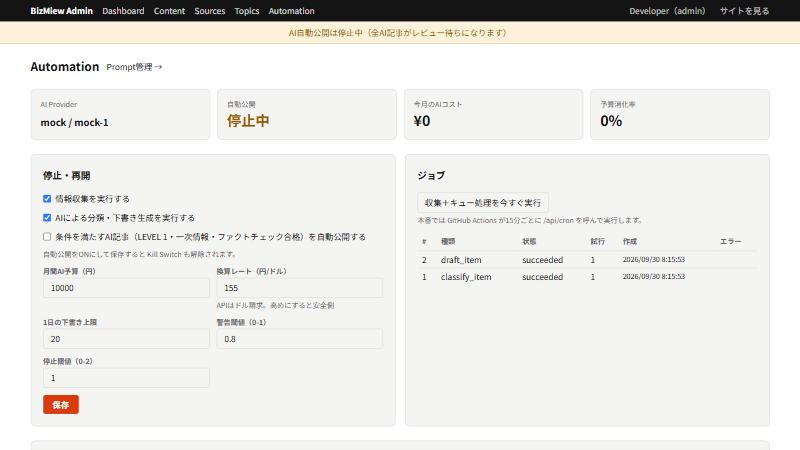800x450 pixels.
Task: Select the classify_item job cell
Action: 466,277
